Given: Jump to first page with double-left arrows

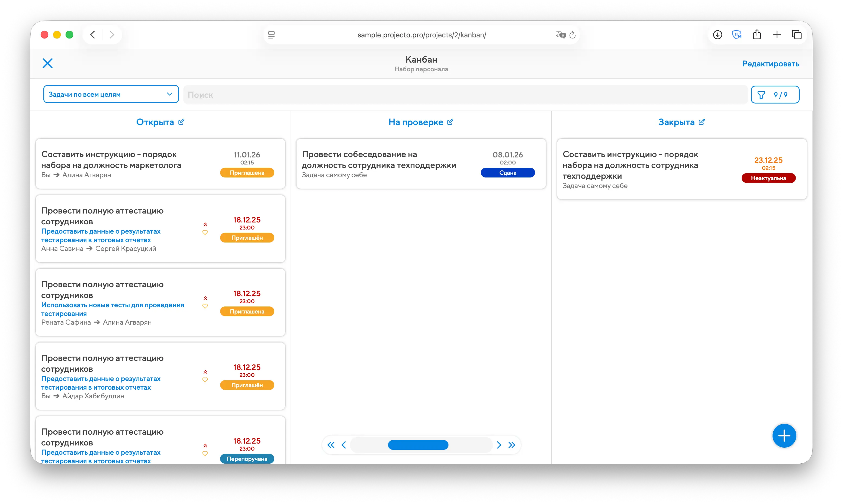Looking at the screenshot, I should pyautogui.click(x=331, y=445).
